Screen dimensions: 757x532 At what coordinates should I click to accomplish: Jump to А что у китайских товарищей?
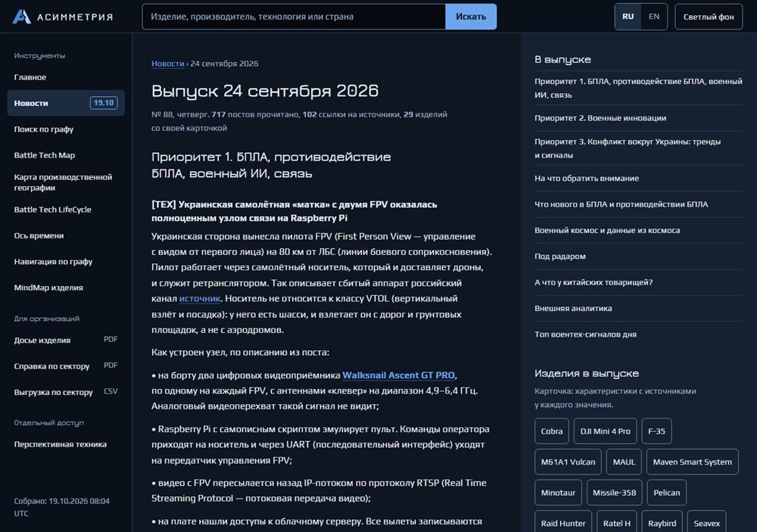(x=639, y=282)
